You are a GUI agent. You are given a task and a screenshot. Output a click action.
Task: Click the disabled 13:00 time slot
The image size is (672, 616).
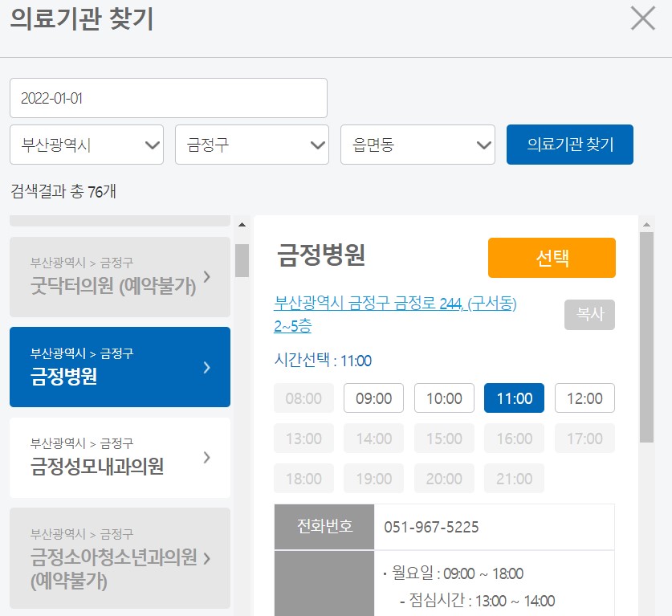pos(303,438)
